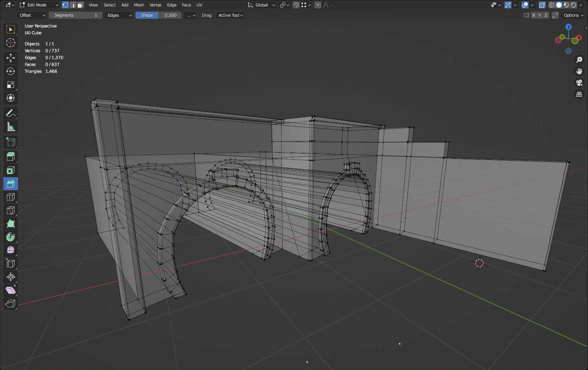588x370 pixels.
Task: Open the Drag Active Tool dropdown
Action: (x=230, y=15)
